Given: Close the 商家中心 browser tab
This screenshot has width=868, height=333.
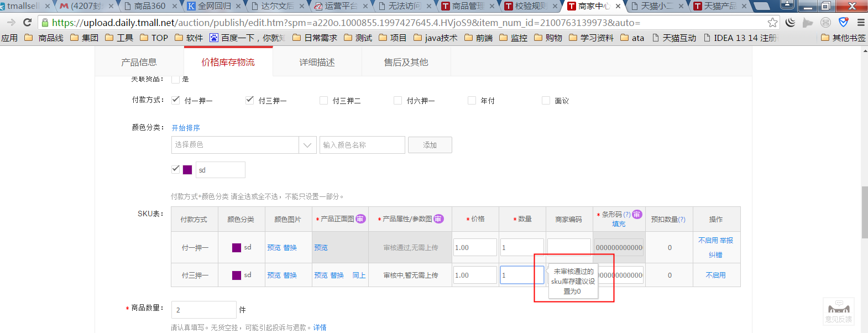Looking at the screenshot, I should (x=618, y=6).
